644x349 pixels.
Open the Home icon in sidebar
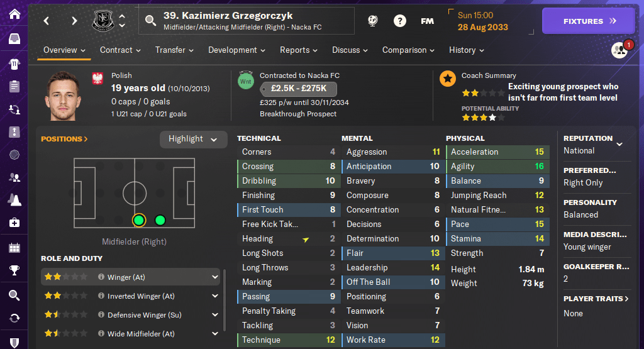click(14, 14)
